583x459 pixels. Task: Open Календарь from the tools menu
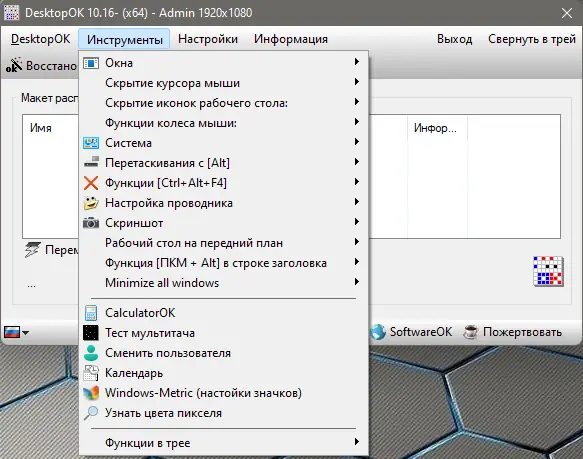click(x=224, y=373)
